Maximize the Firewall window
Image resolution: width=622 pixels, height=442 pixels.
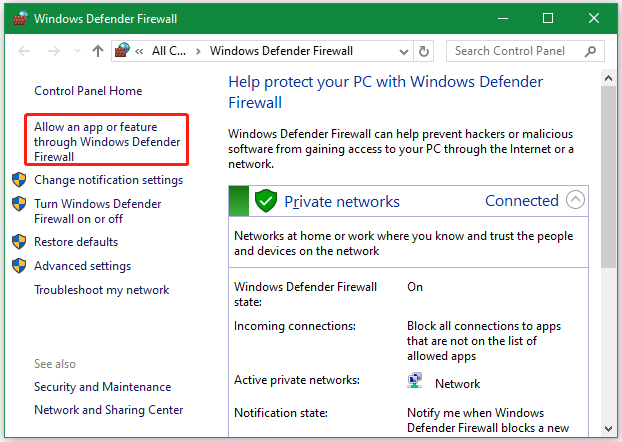(x=548, y=18)
